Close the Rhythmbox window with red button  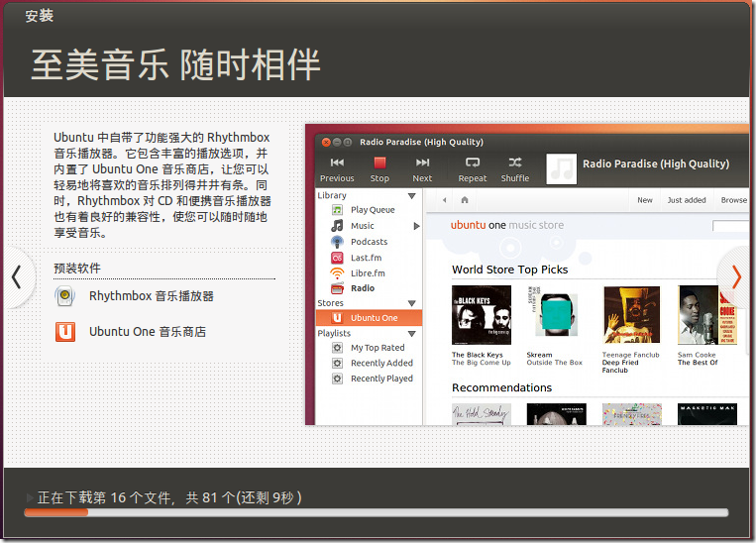click(326, 143)
